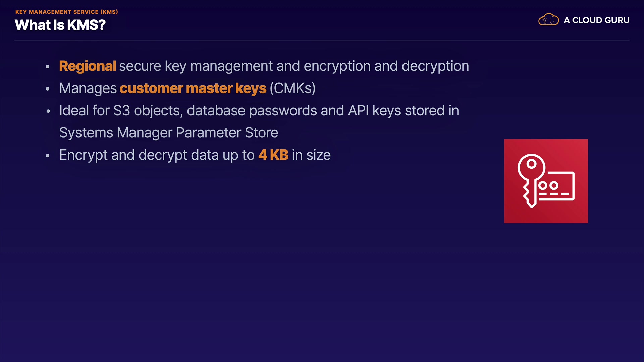Click the highlighted word 'Regional'

88,66
